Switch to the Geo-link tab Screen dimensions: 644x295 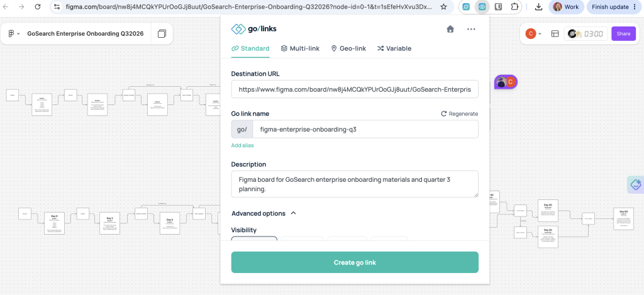[348, 48]
